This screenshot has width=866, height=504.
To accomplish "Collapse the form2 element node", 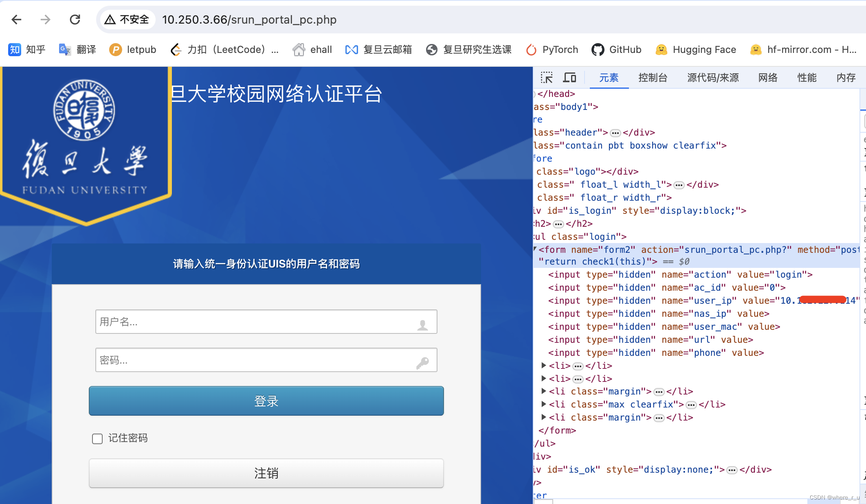I will 535,249.
